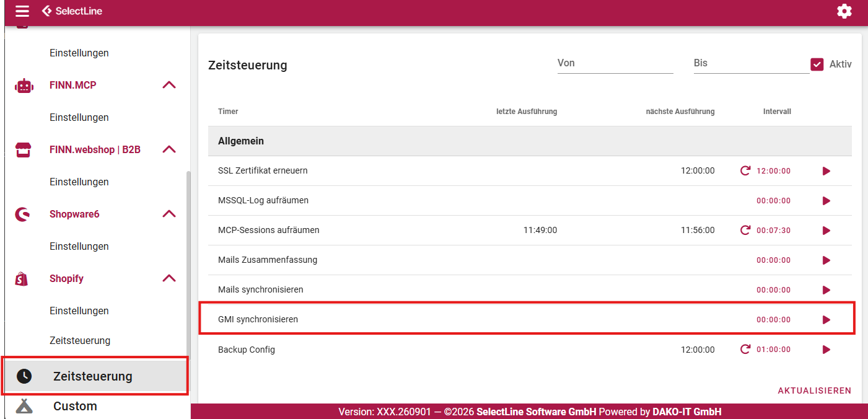Click the letzte Ausführung column header
The width and height of the screenshot is (868, 419).
click(527, 112)
